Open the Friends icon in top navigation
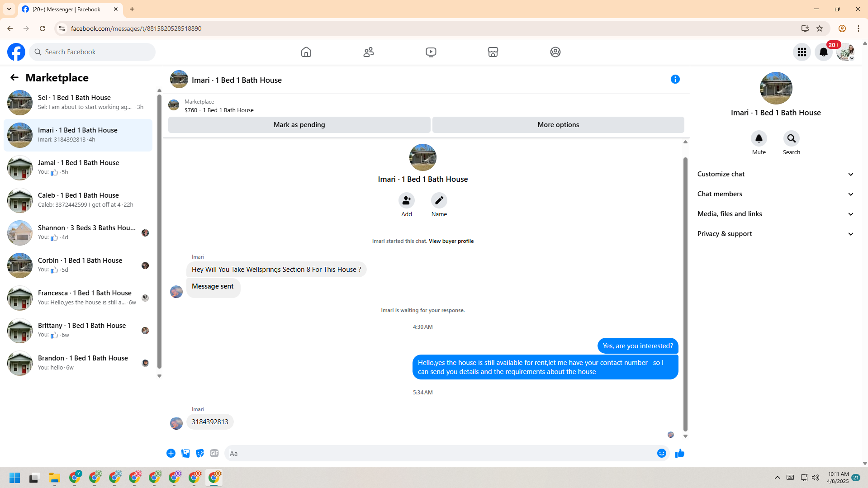This screenshot has width=868, height=488. 369,52
